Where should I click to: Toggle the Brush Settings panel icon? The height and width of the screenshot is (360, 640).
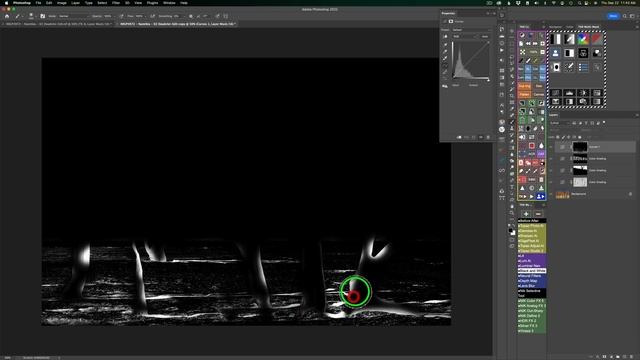[x=42, y=16]
